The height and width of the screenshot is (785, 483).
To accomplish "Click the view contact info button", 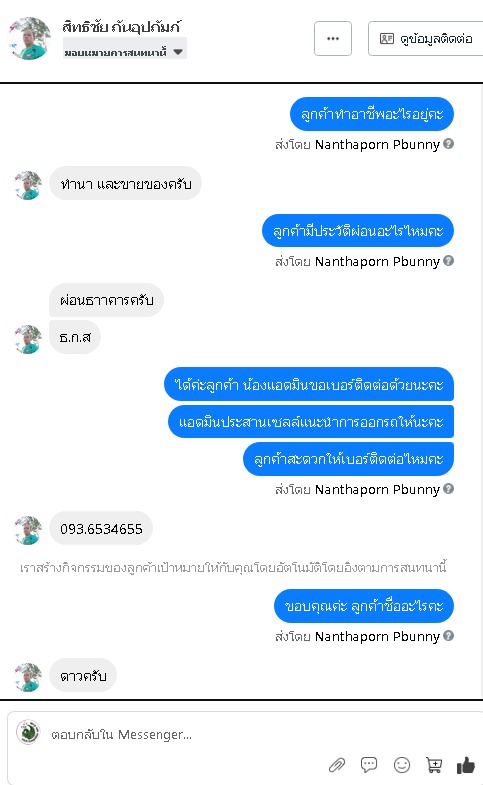I will tap(426, 39).
